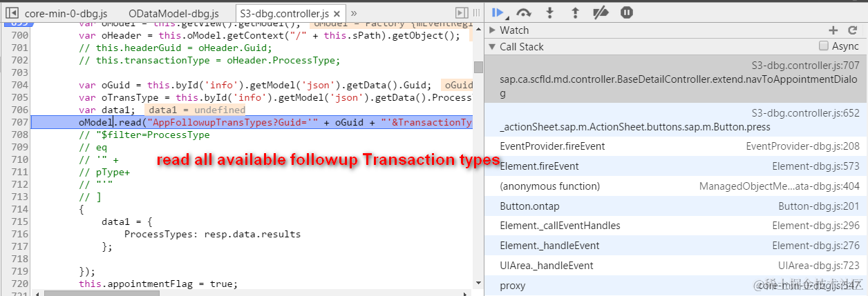Viewport: 868px width, 296px height.
Task: Toggle the debugger sidebar pane icon
Action: [x=462, y=12]
